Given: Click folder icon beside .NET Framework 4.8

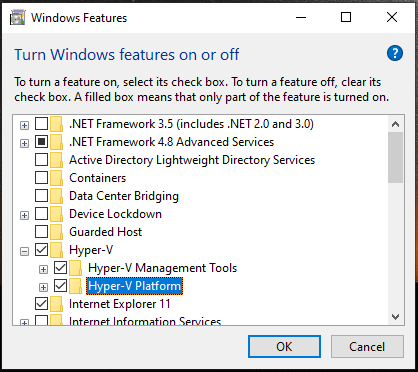Looking at the screenshot, I should pyautogui.click(x=57, y=142).
